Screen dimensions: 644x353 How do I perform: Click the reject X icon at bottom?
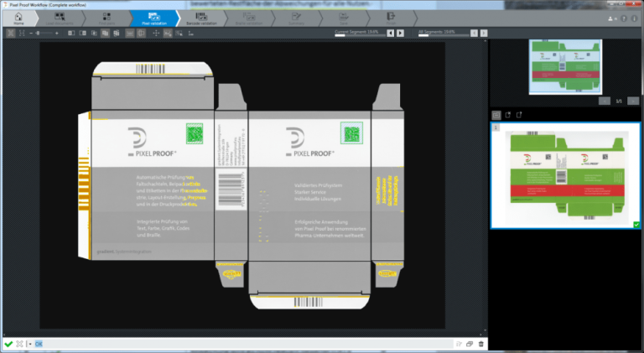coord(19,344)
